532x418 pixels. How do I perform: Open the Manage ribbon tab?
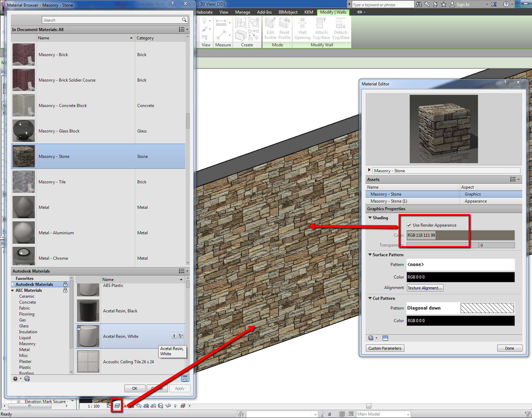click(x=242, y=12)
